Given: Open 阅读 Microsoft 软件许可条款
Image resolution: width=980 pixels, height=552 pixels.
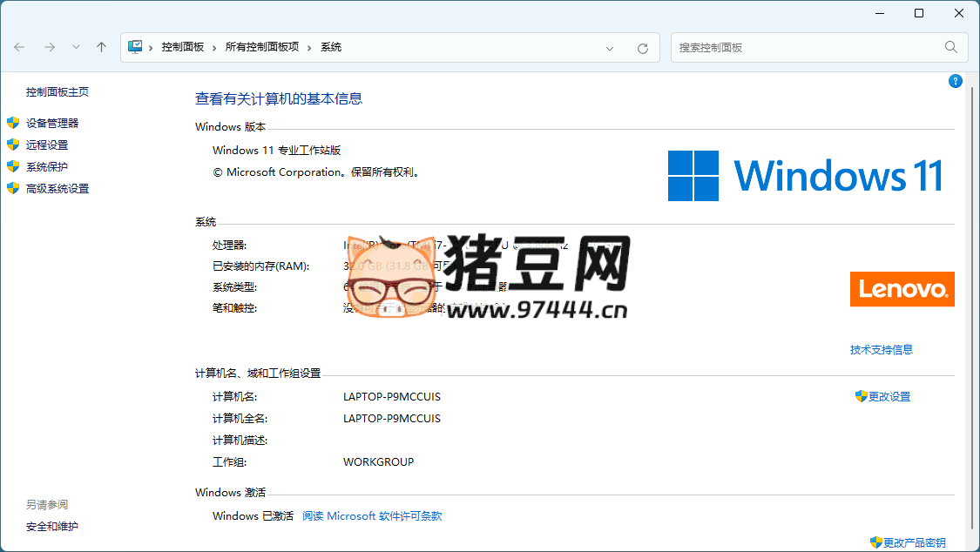Looking at the screenshot, I should [372, 515].
